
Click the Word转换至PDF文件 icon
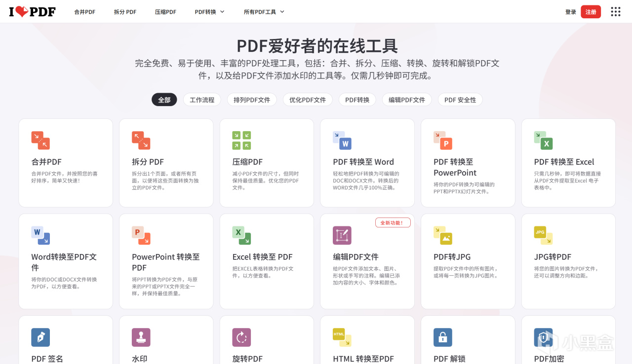click(x=40, y=235)
